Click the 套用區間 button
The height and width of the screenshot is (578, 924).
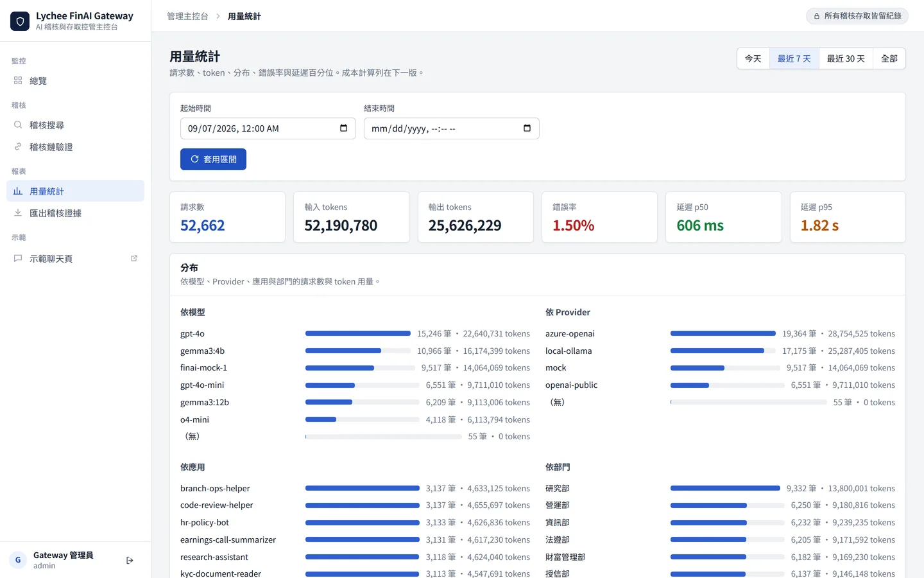point(213,159)
